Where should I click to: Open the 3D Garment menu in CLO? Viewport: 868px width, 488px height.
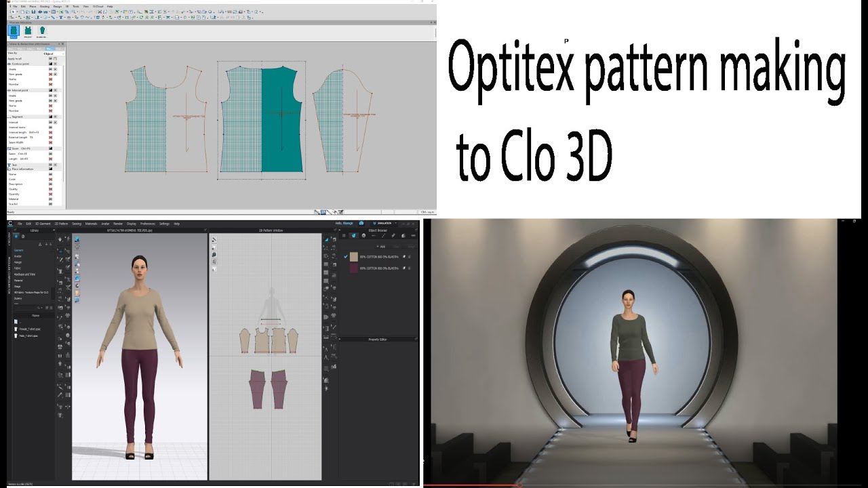pos(43,224)
